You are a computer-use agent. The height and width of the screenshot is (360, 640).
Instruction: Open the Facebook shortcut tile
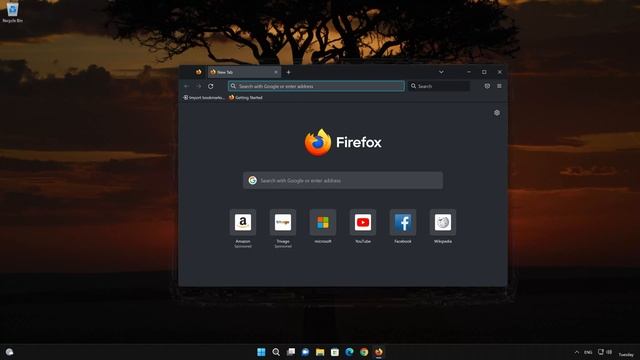pos(403,222)
